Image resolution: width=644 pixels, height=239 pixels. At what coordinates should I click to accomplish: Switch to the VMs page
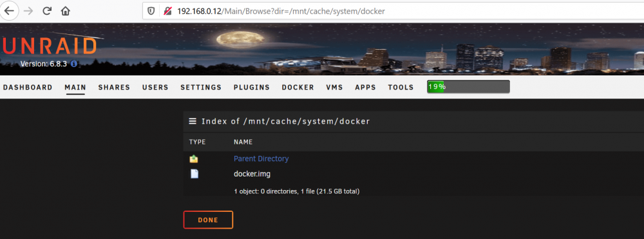tap(334, 88)
